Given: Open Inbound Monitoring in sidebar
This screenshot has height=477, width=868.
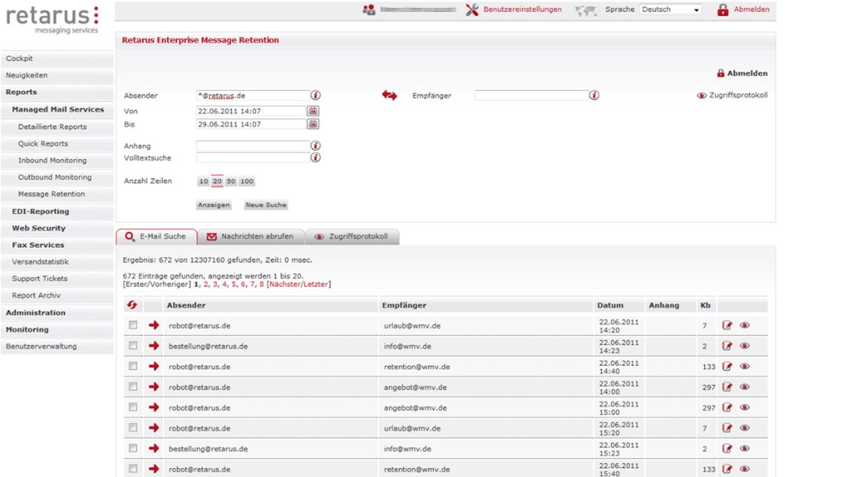Looking at the screenshot, I should click(x=52, y=161).
